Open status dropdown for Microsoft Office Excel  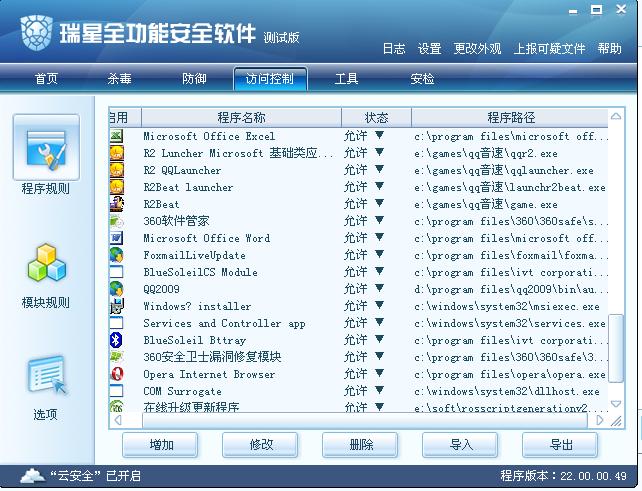[x=379, y=135]
